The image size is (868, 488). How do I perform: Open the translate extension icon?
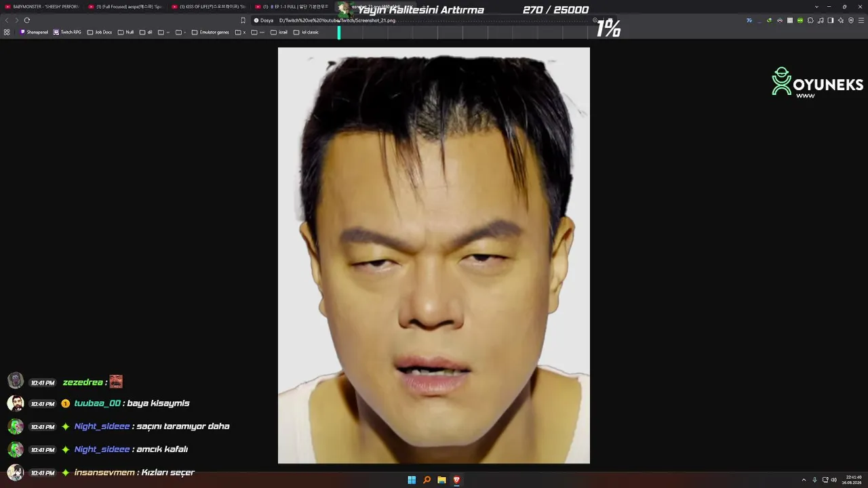(749, 20)
